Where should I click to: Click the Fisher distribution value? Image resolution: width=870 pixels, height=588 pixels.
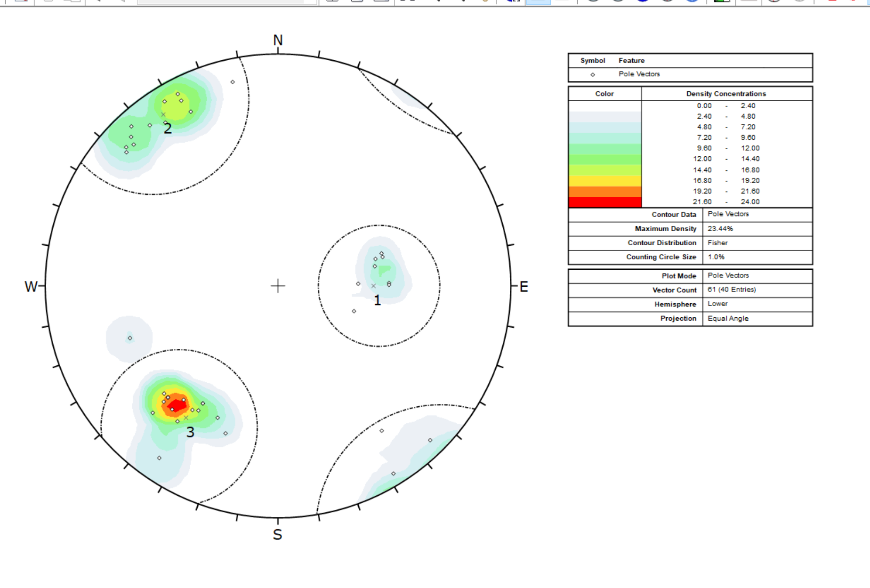717,243
